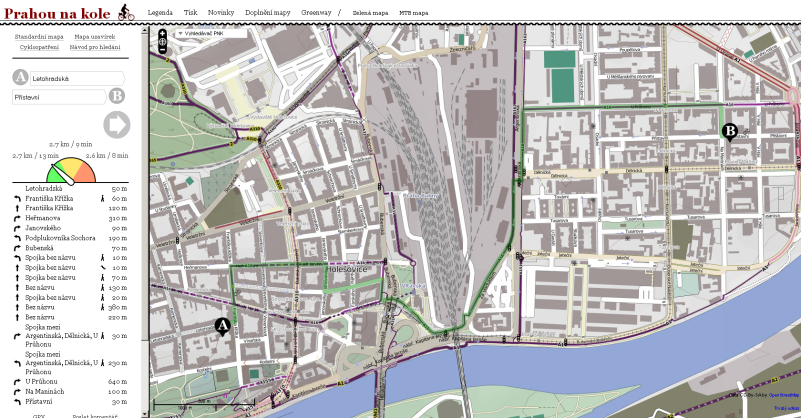
Task: Click right-turn icon beside Na Maninách
Action: [x=17, y=392]
